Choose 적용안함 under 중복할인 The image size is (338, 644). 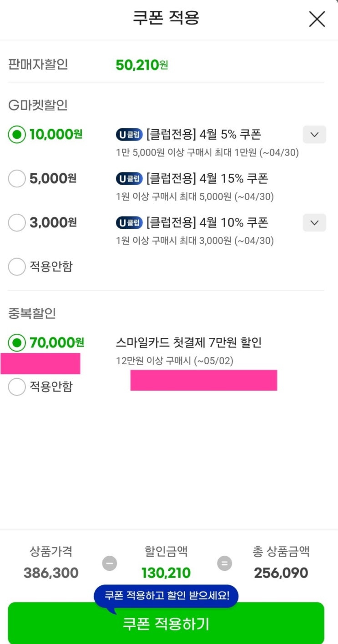point(17,387)
